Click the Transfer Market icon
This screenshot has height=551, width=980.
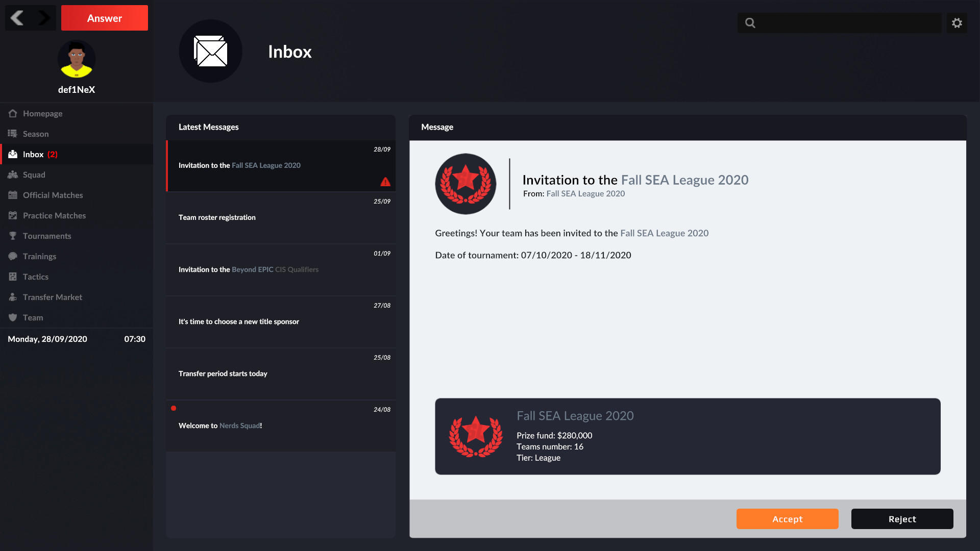click(x=13, y=297)
